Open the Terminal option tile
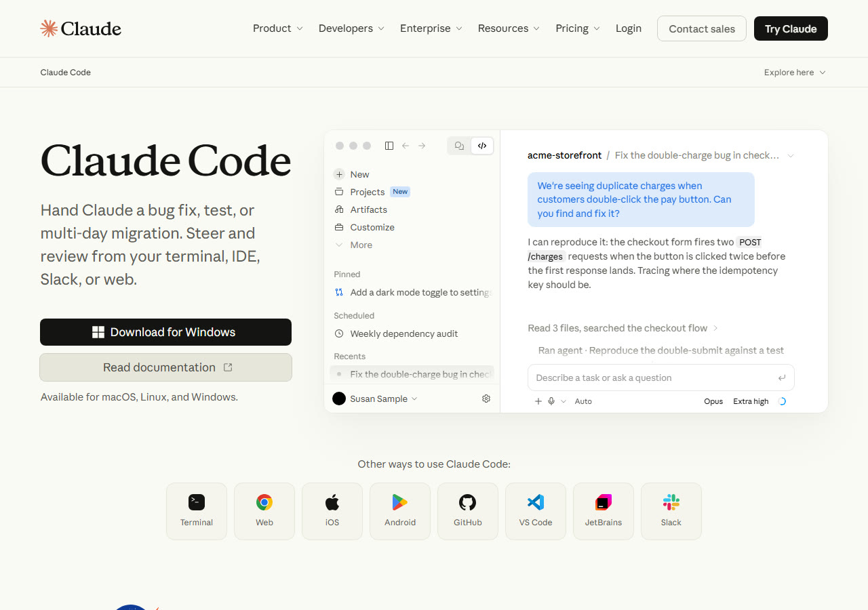Screen dimensions: 868x610 (197, 511)
